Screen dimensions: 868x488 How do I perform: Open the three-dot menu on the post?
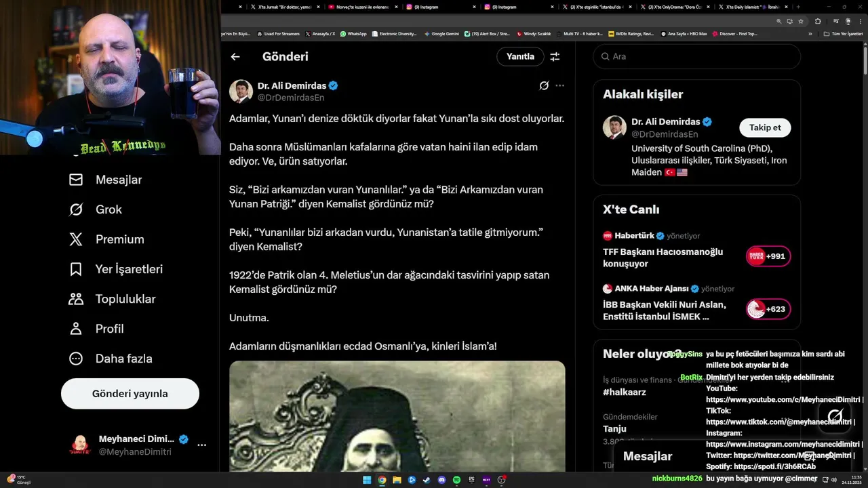pos(559,85)
